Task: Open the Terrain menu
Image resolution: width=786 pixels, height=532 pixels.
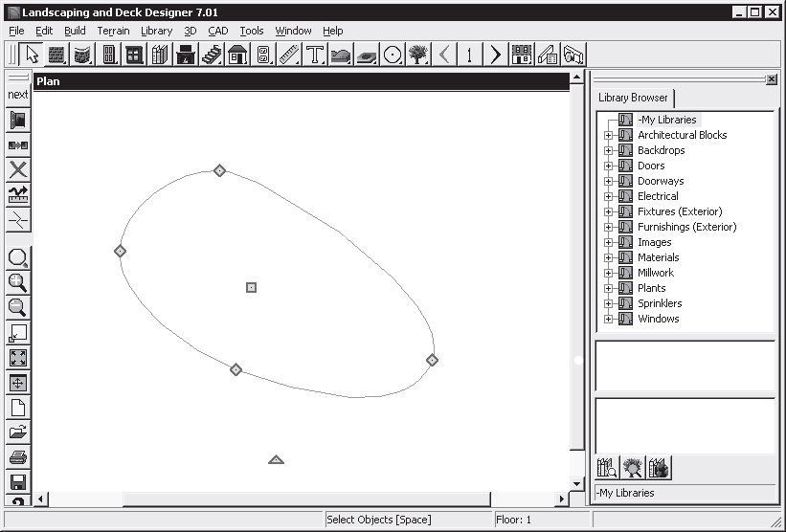Action: coord(113,31)
